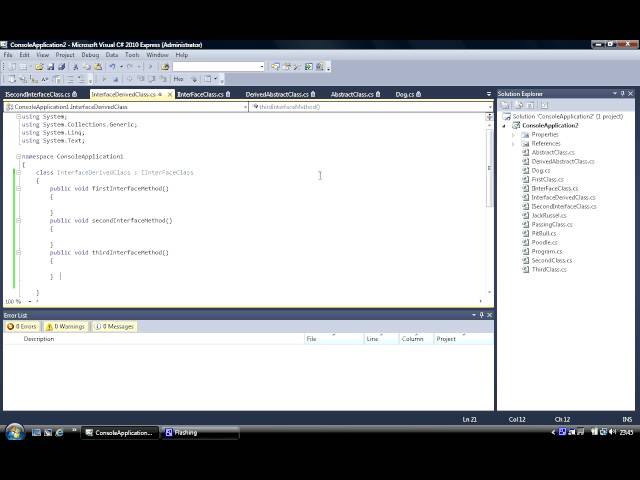Open the Project menu
This screenshot has width=640, height=480.
coord(65,55)
